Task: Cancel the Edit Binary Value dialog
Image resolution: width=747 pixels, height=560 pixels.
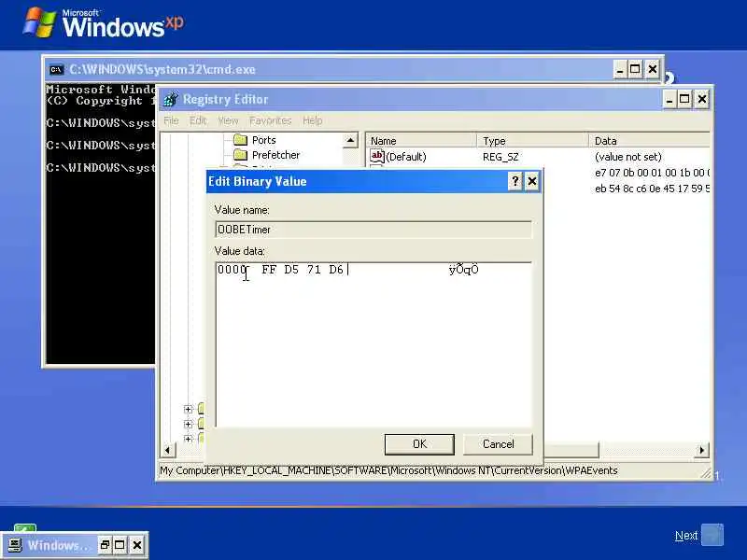Action: coord(498,444)
